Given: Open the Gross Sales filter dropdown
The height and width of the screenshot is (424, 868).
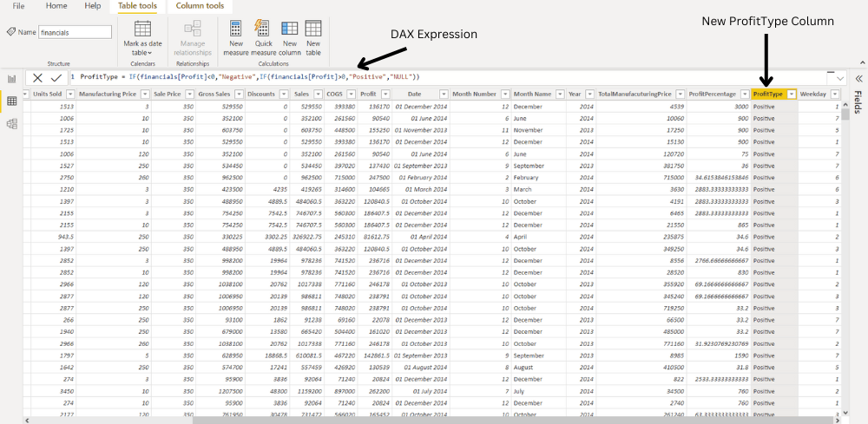Looking at the screenshot, I should 238,94.
